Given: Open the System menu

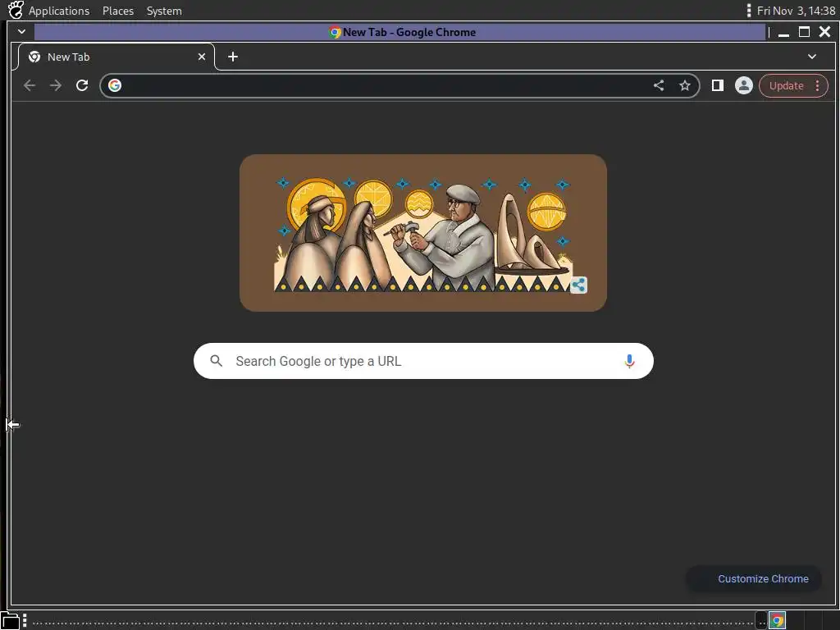Looking at the screenshot, I should tap(164, 11).
